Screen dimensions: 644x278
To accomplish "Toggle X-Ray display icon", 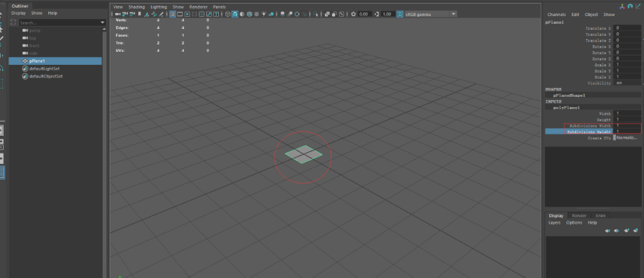I will pyautogui.click(x=327, y=14).
